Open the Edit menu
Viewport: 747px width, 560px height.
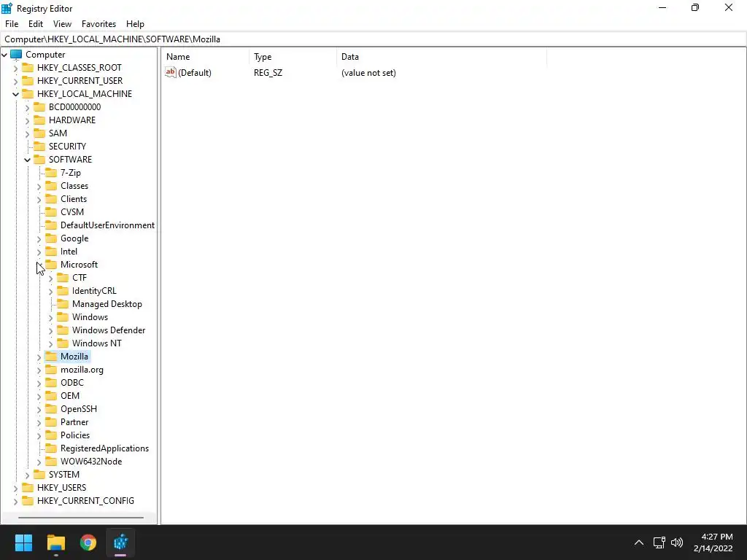click(x=36, y=24)
